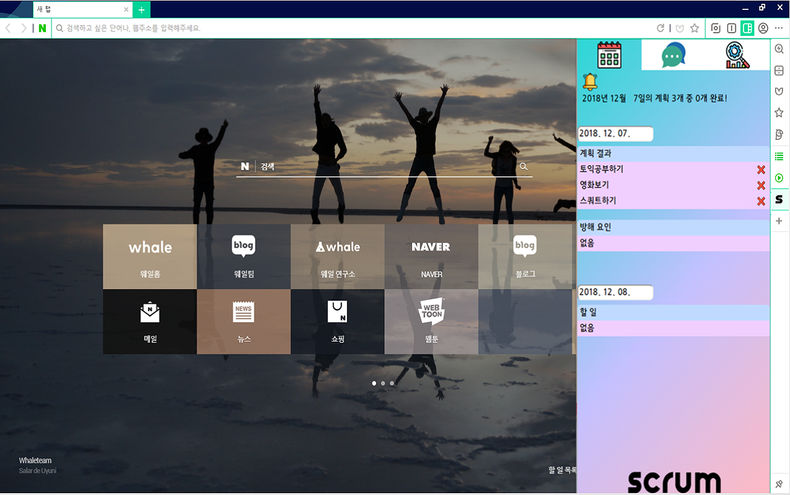Open the sidebar green list icon
790x495 pixels.
(x=779, y=156)
